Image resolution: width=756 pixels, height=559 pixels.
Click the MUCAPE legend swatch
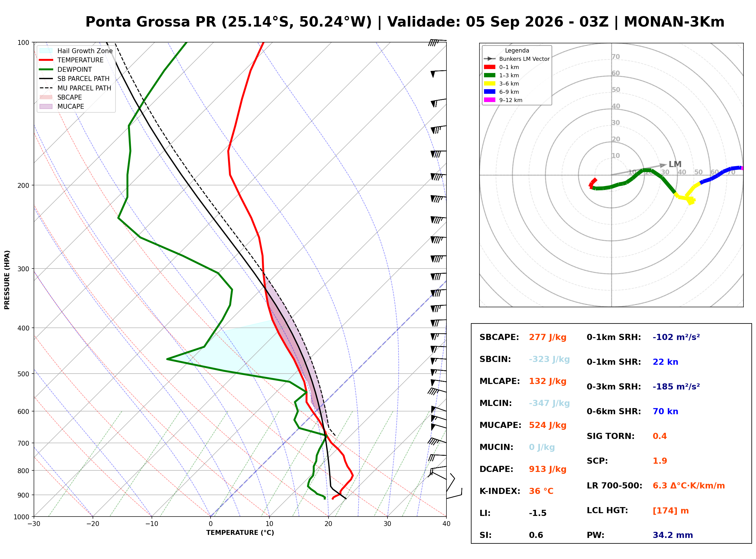[46, 106]
